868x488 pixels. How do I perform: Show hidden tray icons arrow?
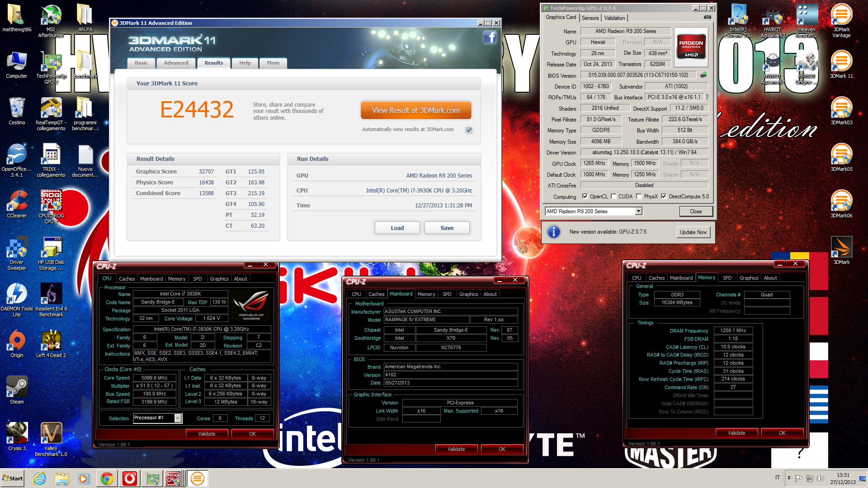click(789, 478)
